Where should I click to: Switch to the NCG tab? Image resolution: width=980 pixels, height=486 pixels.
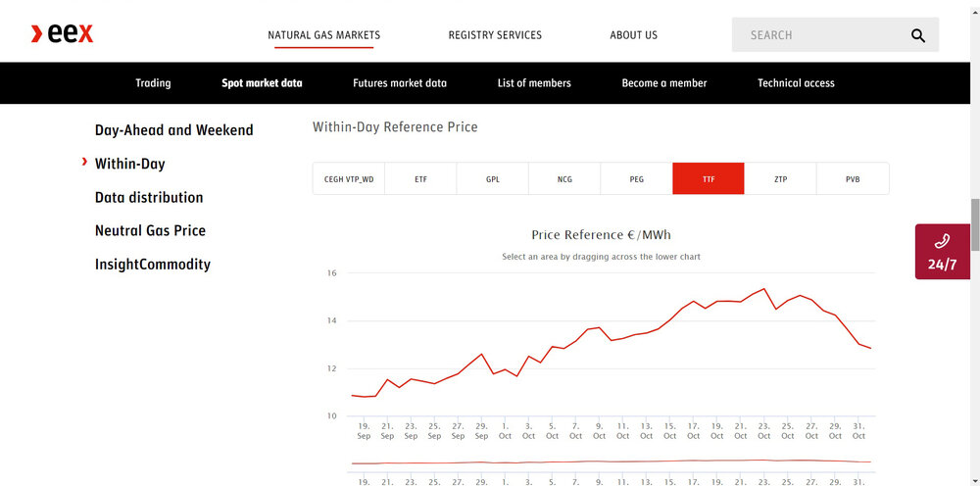tap(564, 179)
